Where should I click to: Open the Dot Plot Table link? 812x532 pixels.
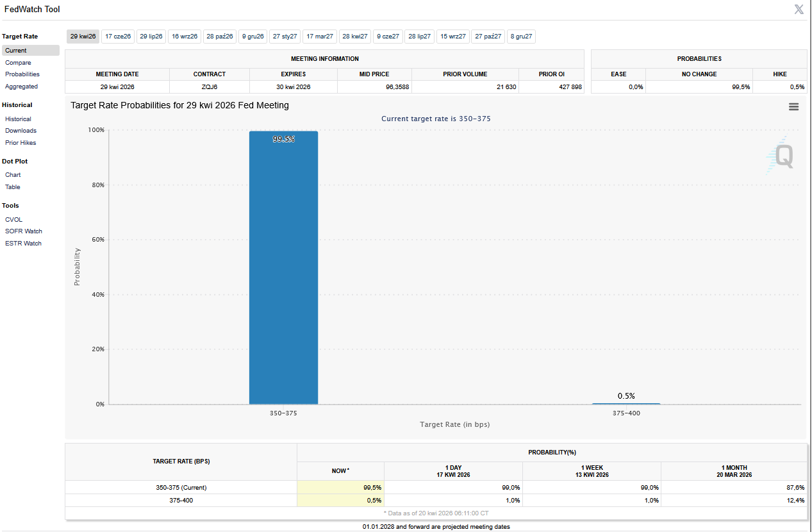pos(13,187)
